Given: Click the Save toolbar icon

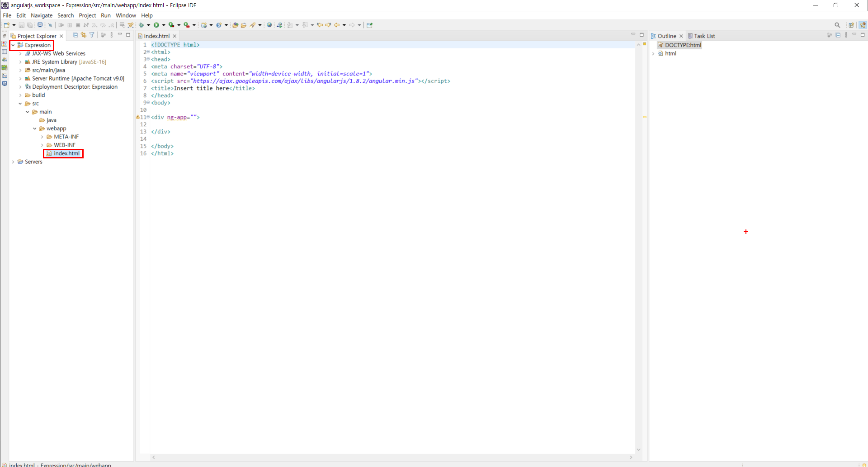Looking at the screenshot, I should pos(21,25).
